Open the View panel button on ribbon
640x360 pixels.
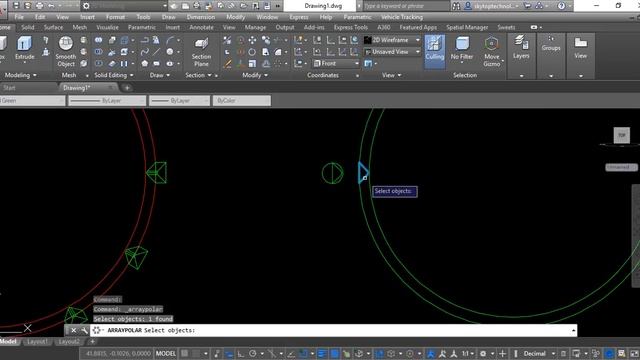click(x=580, y=47)
